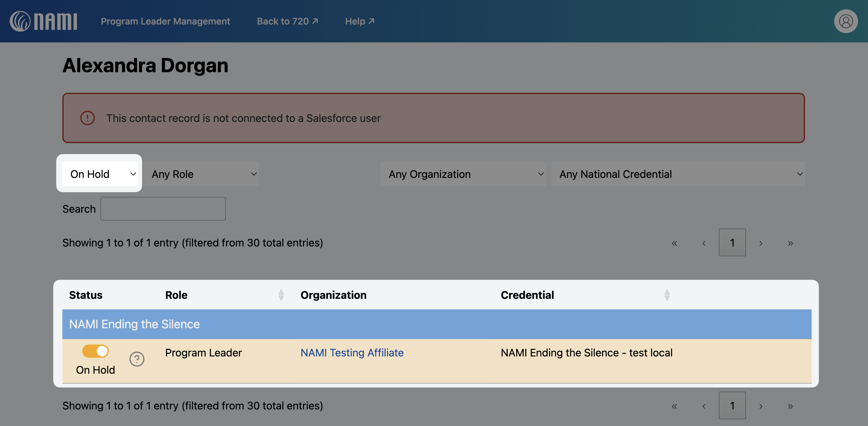Go to previous page in top pagination
The width and height of the screenshot is (868, 426).
point(704,243)
